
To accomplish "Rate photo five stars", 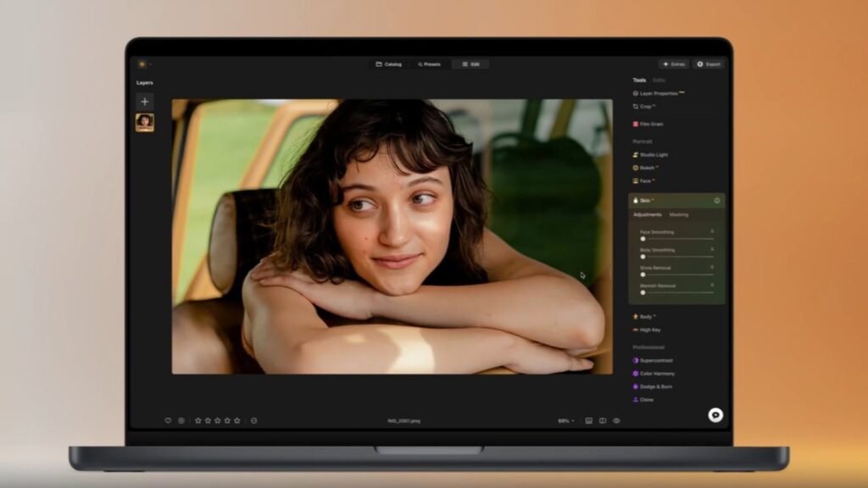I will (x=237, y=420).
